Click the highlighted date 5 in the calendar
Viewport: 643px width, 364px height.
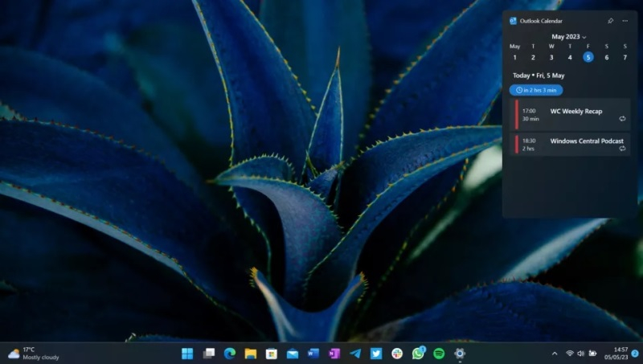tap(588, 57)
